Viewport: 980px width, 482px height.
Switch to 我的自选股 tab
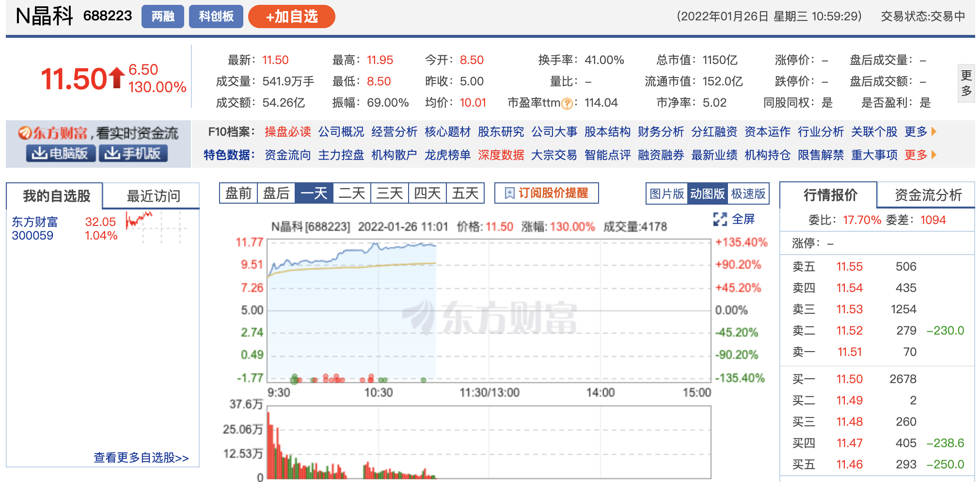[55, 196]
